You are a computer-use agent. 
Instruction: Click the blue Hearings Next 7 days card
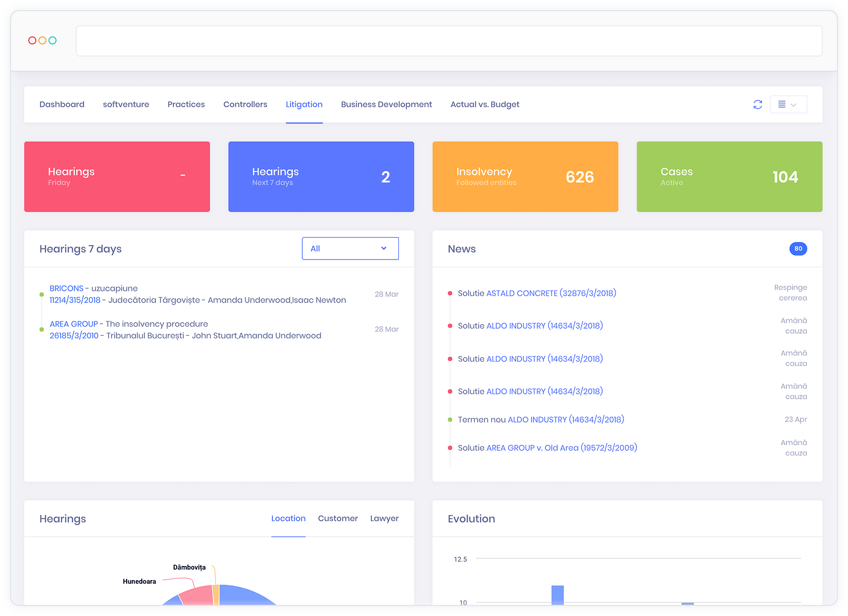(321, 177)
